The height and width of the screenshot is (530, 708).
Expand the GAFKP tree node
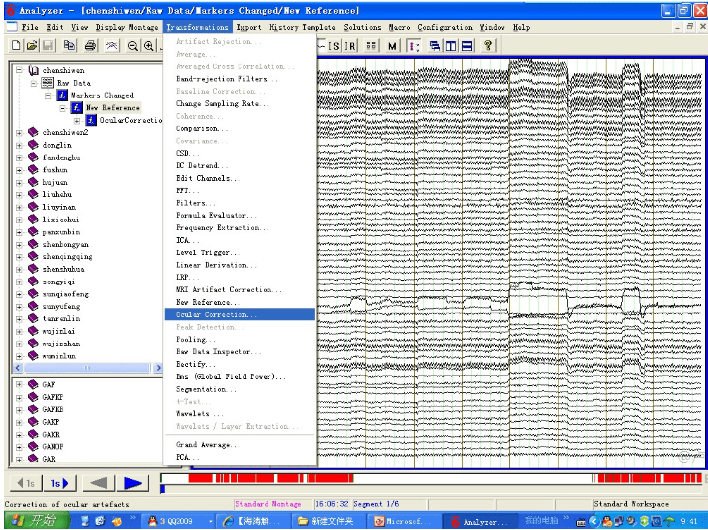(x=19, y=397)
